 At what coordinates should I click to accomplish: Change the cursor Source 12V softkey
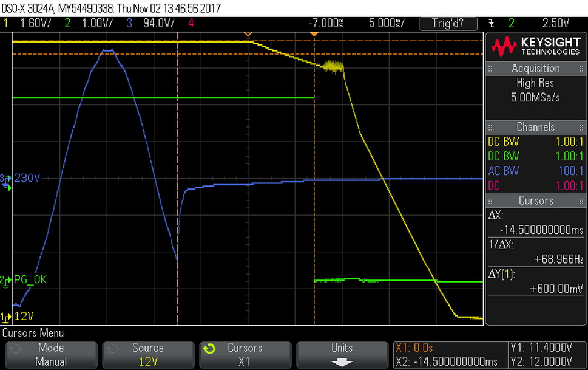[x=147, y=355]
